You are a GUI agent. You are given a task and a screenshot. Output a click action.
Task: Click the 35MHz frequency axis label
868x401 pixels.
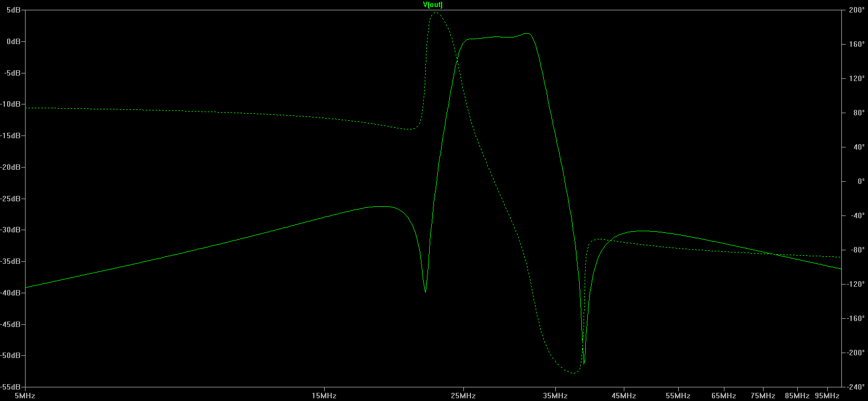point(555,396)
